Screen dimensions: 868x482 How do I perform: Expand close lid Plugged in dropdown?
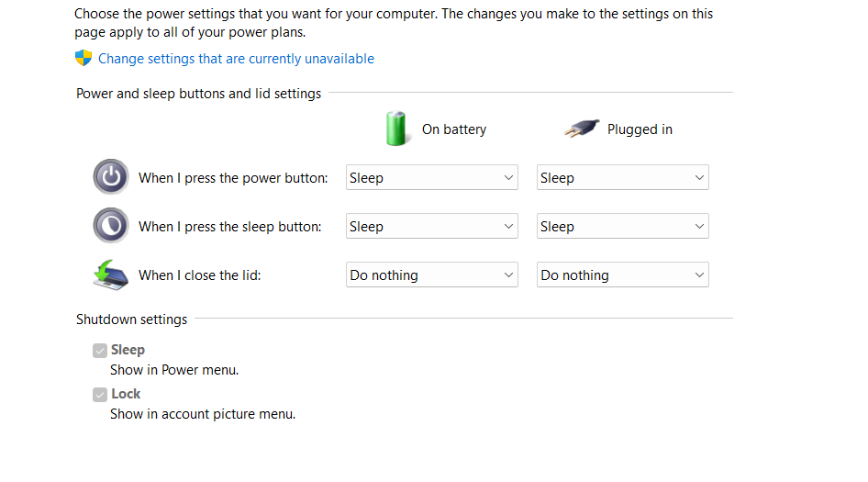pyautogui.click(x=622, y=275)
